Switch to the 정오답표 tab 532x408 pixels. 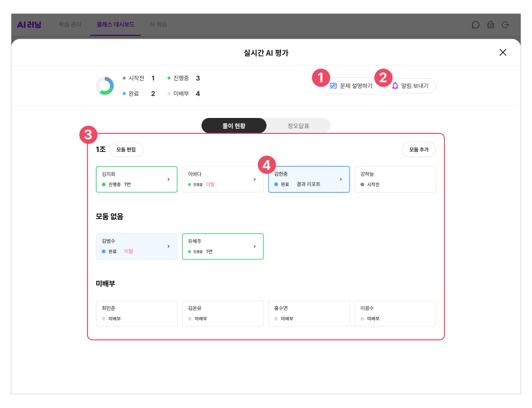pyautogui.click(x=298, y=126)
